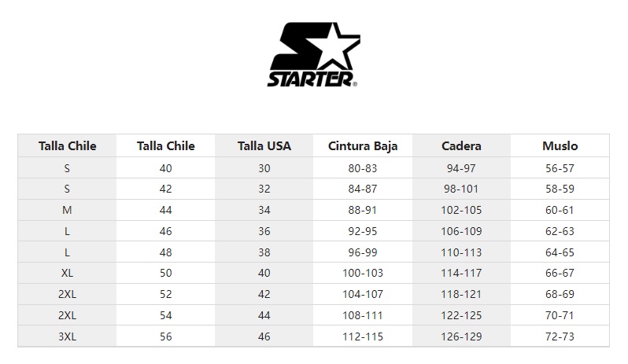Click the M size cell

(68, 210)
